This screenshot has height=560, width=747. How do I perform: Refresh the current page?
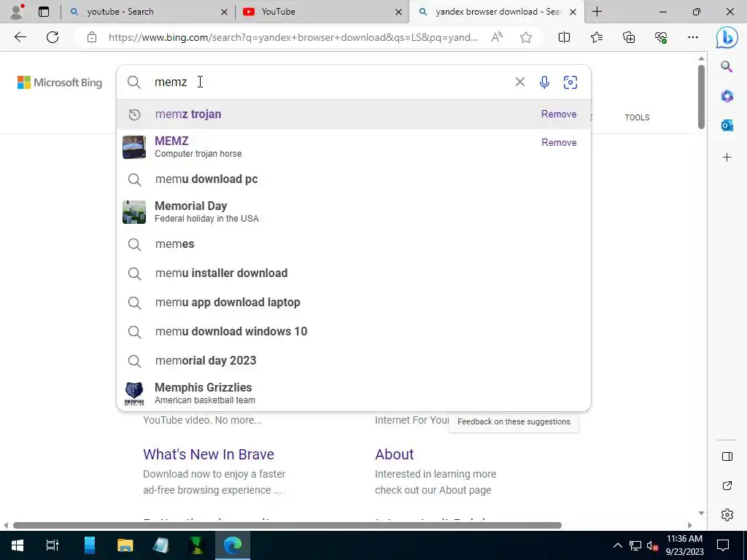point(53,37)
